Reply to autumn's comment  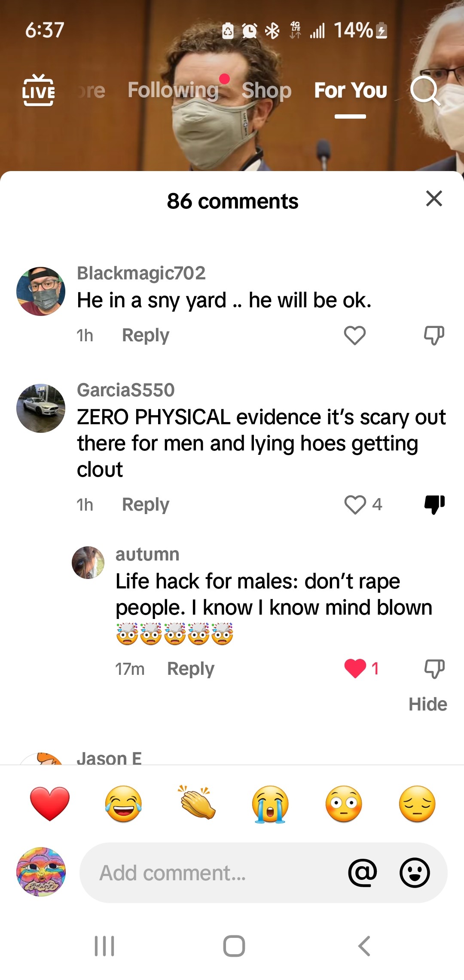point(191,669)
